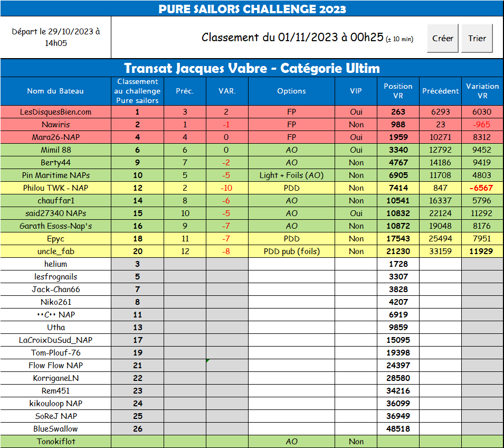Click the PURE SAILORS CHALLENGE 2023 title
504x448 pixels.
click(252, 8)
